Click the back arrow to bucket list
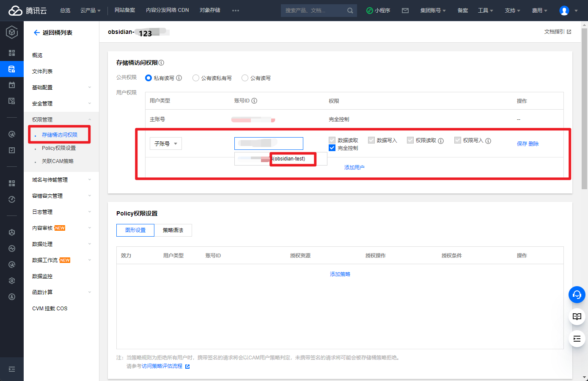 [x=36, y=33]
